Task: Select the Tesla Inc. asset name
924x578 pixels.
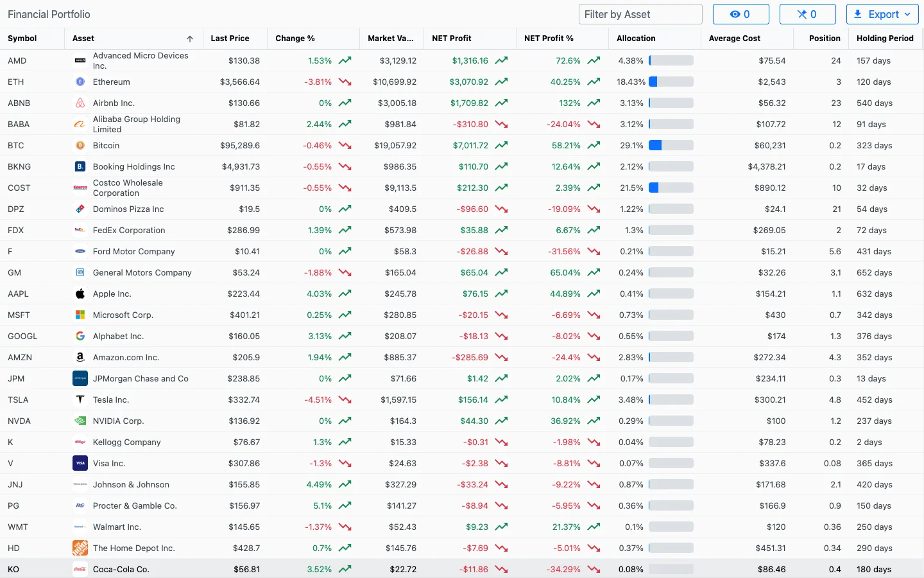Action: [111, 399]
